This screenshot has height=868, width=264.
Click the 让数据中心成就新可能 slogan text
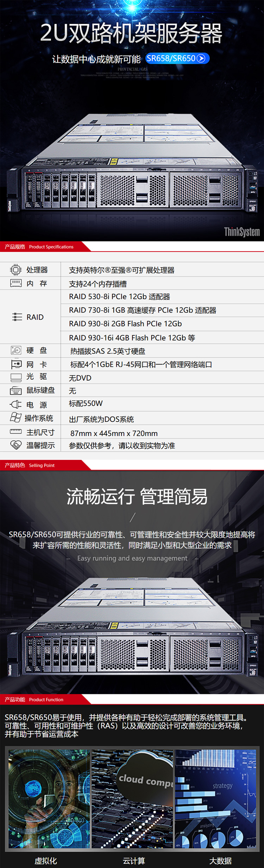click(x=96, y=59)
